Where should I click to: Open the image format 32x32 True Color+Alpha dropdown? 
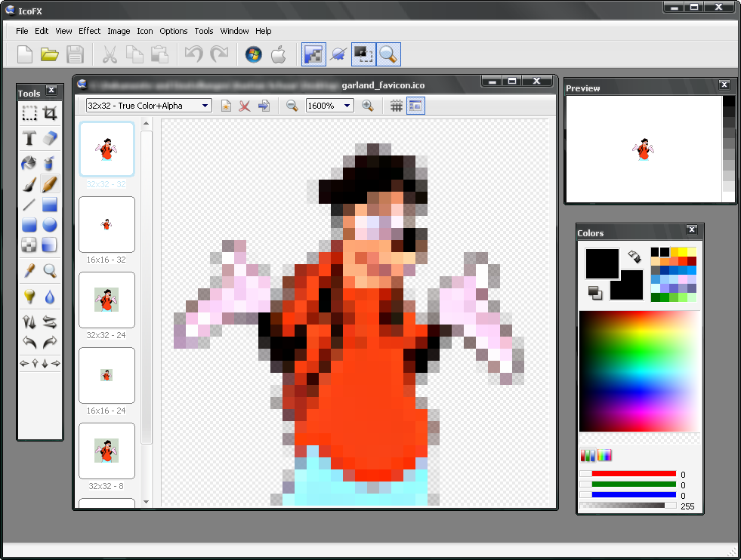click(148, 106)
